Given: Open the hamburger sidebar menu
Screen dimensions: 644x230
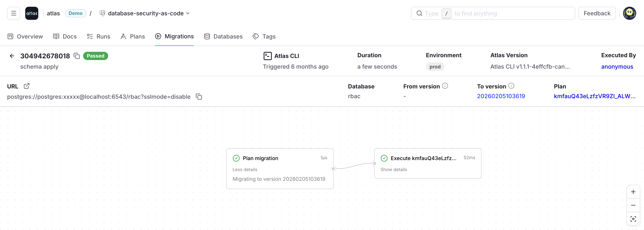Looking at the screenshot, I should click(13, 13).
